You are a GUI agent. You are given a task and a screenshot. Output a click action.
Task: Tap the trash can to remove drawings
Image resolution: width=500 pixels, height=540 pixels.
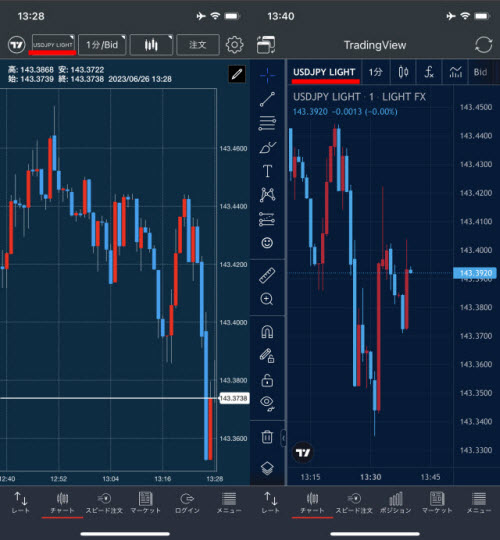267,437
